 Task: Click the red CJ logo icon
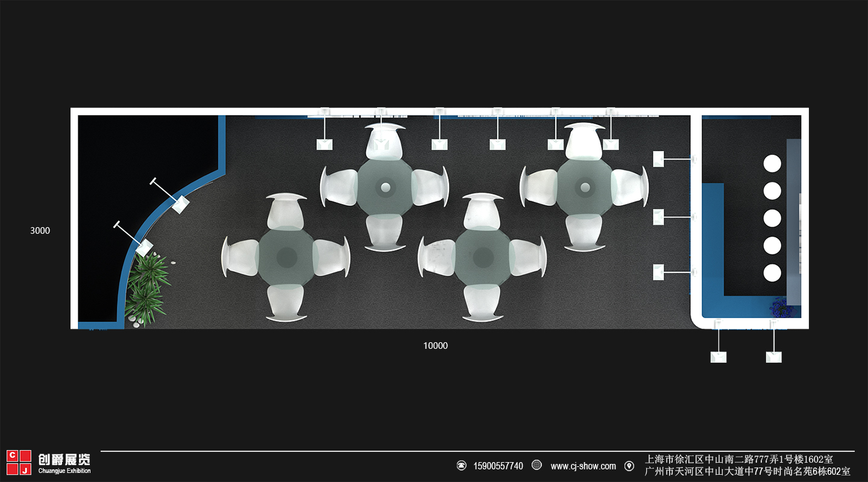pyautogui.click(x=19, y=463)
